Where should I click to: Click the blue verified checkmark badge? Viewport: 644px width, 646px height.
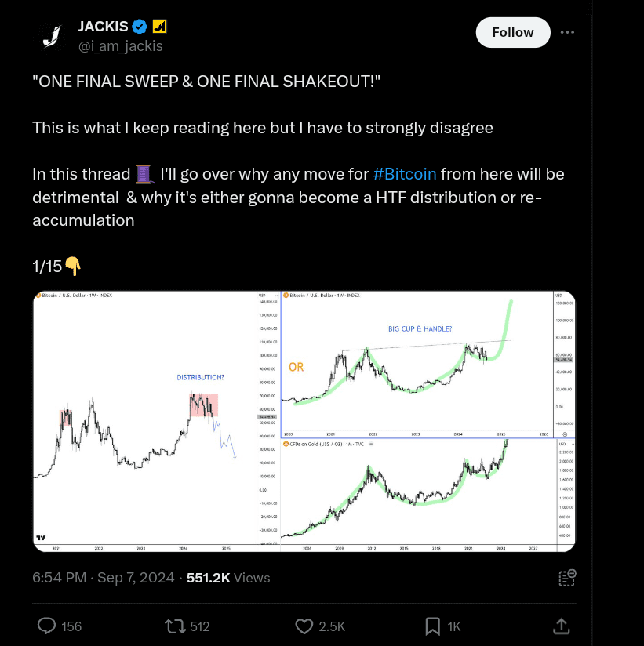[x=140, y=27]
